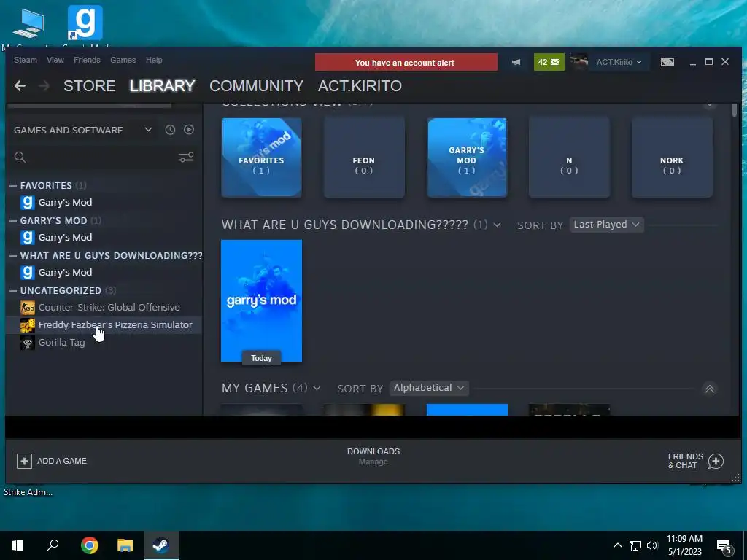
Task: Open the Garry's Mod collection tile
Action: [467, 157]
